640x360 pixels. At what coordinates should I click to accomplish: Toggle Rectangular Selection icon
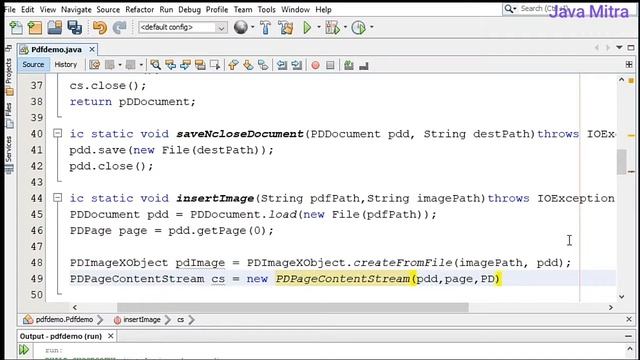pos(215,65)
